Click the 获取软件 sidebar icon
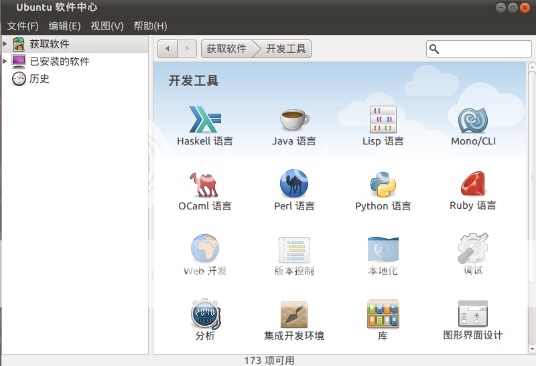 tap(18, 44)
